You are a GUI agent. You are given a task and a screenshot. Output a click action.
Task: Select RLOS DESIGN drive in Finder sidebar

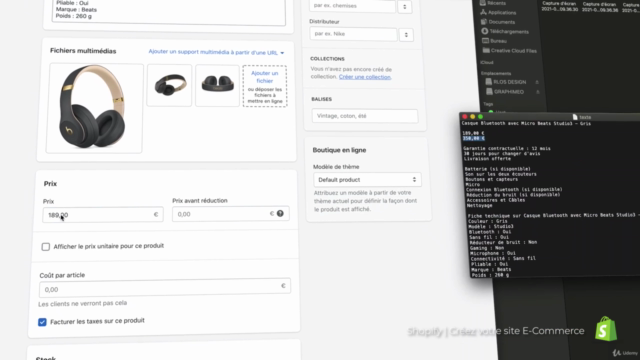pos(509,82)
